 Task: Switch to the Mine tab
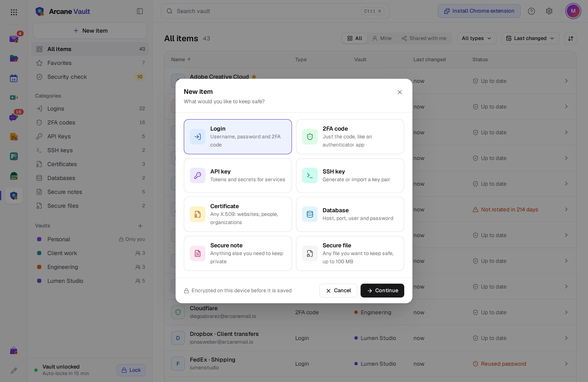pos(382,38)
